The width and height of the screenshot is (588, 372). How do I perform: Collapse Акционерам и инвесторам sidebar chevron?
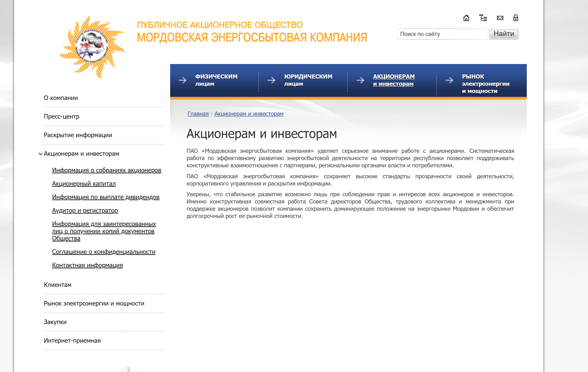tap(40, 154)
